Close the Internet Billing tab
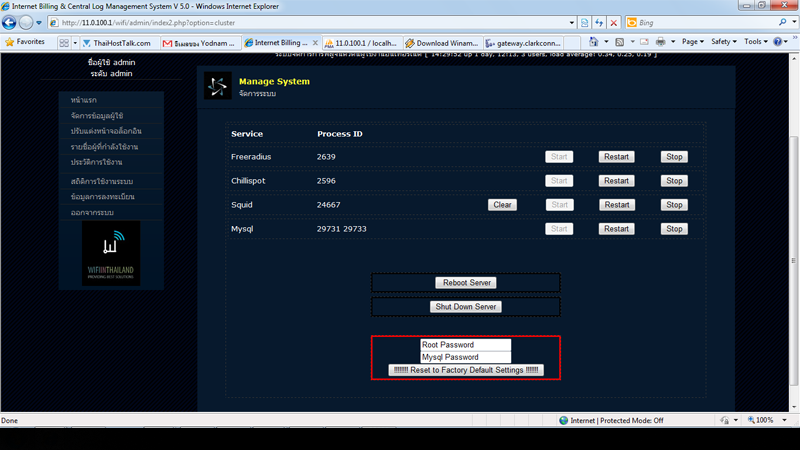The height and width of the screenshot is (450, 800). click(x=315, y=43)
